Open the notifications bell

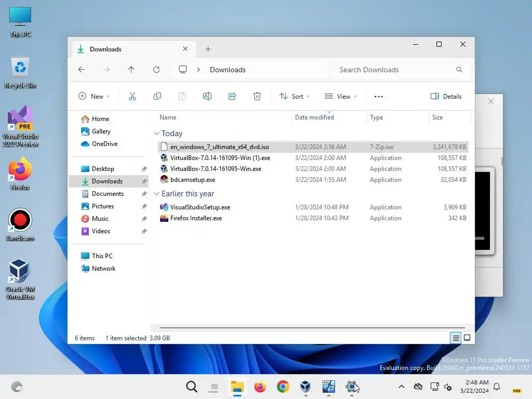(x=497, y=387)
